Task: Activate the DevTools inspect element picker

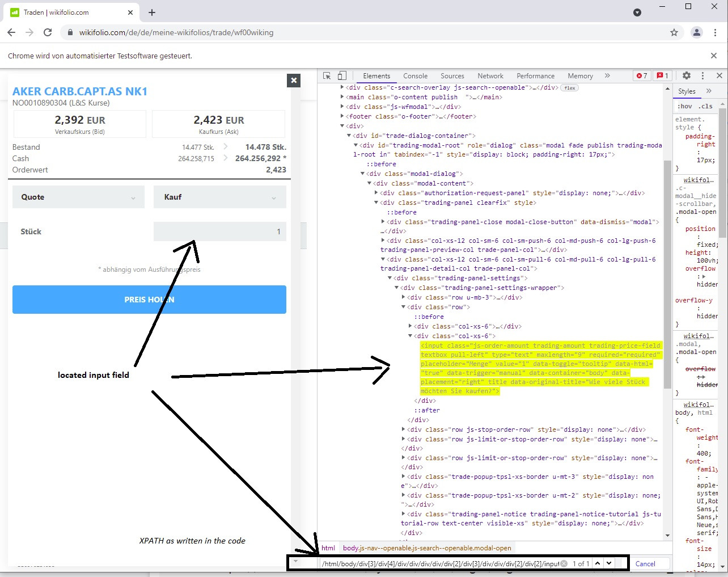Action: click(327, 75)
